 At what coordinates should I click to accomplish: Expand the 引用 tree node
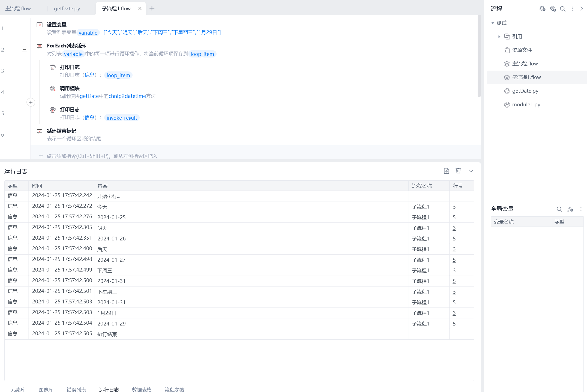pyautogui.click(x=499, y=37)
